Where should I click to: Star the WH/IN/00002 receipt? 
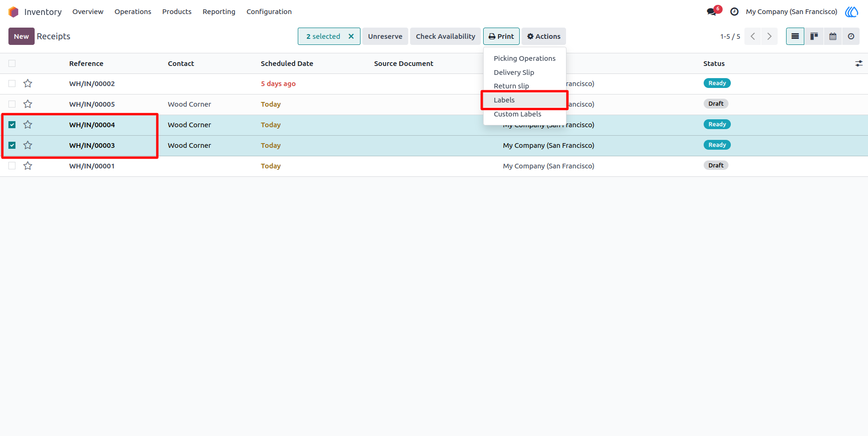(28, 83)
